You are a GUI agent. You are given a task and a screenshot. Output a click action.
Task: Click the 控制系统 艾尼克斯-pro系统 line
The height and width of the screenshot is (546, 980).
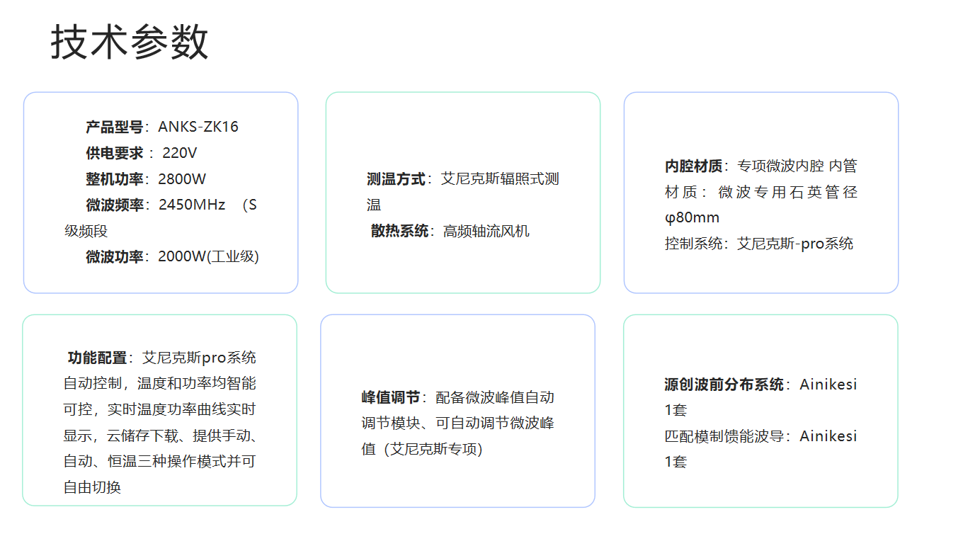click(x=759, y=244)
